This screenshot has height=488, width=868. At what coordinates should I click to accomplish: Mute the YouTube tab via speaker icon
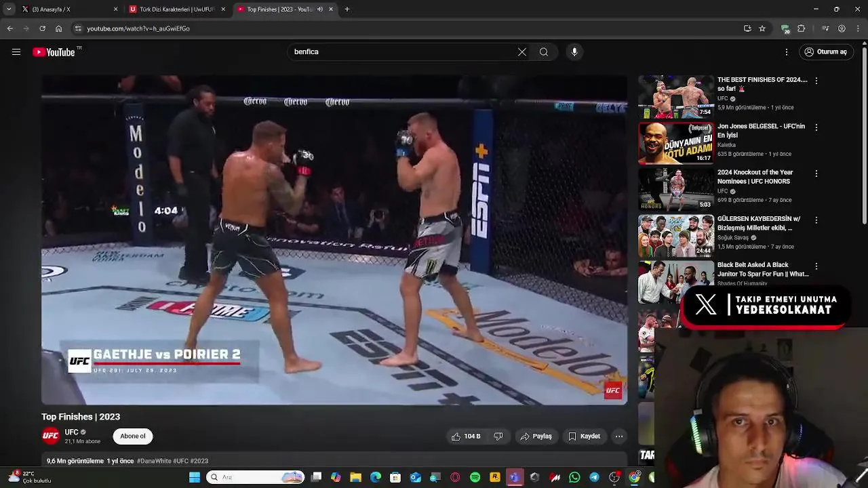click(320, 9)
